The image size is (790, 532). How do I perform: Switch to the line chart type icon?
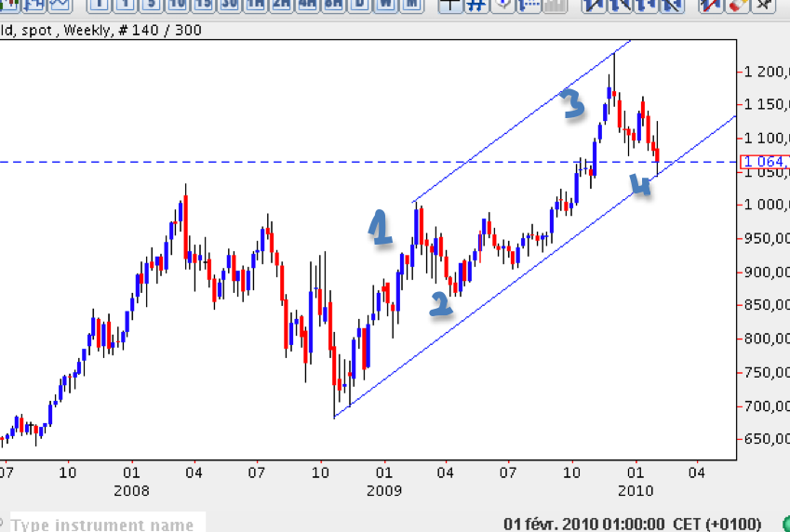pyautogui.click(x=60, y=5)
